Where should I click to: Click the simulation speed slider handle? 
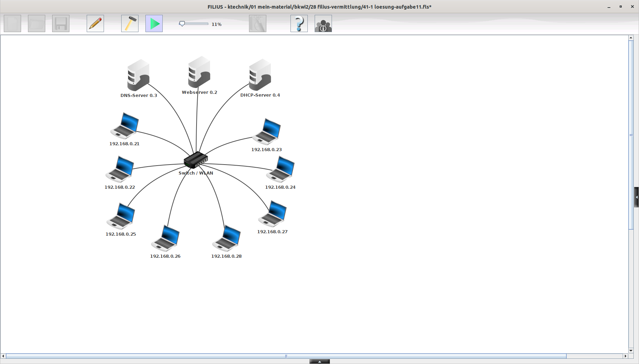[x=182, y=24]
